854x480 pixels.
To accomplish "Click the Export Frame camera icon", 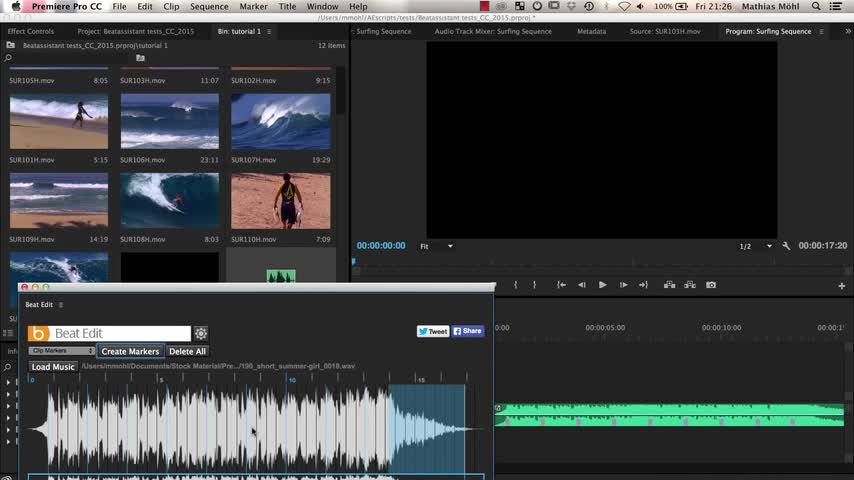I will (711, 285).
